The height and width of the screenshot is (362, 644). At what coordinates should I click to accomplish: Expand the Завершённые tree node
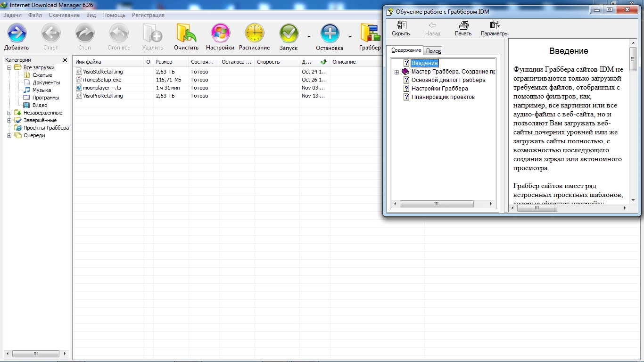pyautogui.click(x=9, y=120)
